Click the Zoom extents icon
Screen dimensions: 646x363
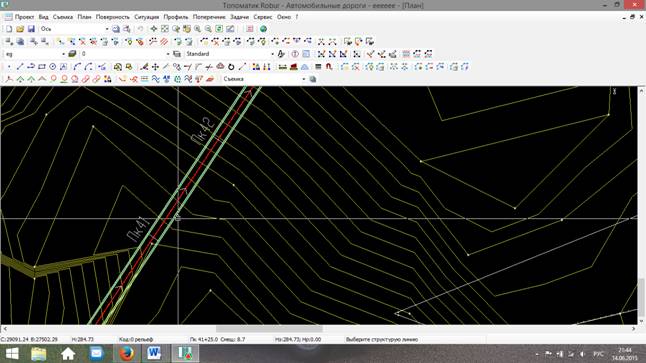click(x=165, y=29)
